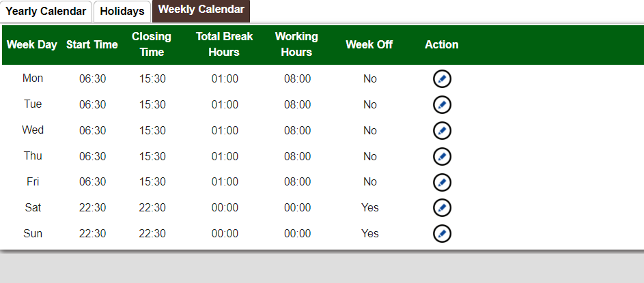Click the Start Time column header

click(92, 45)
